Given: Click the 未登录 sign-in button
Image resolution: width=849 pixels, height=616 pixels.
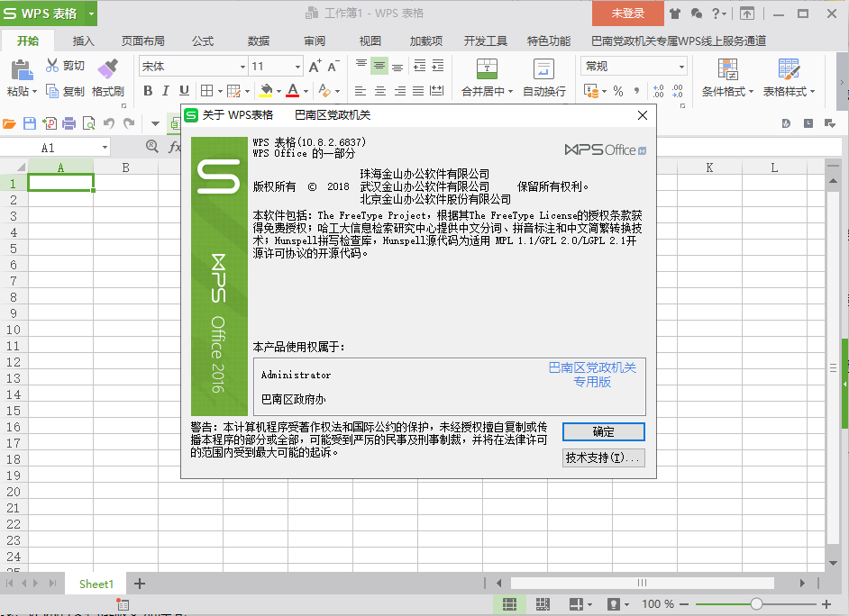Looking at the screenshot, I should 628,14.
